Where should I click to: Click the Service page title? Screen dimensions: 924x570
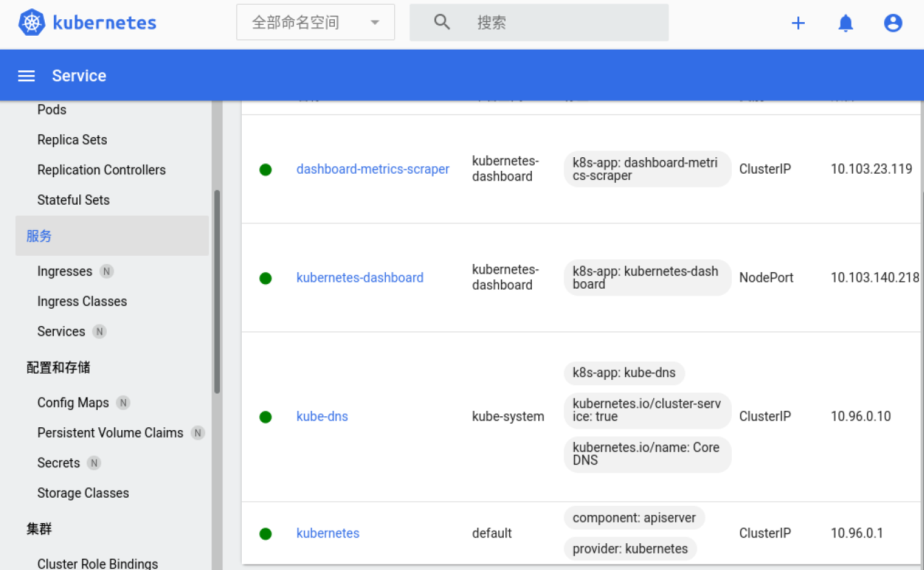click(79, 76)
